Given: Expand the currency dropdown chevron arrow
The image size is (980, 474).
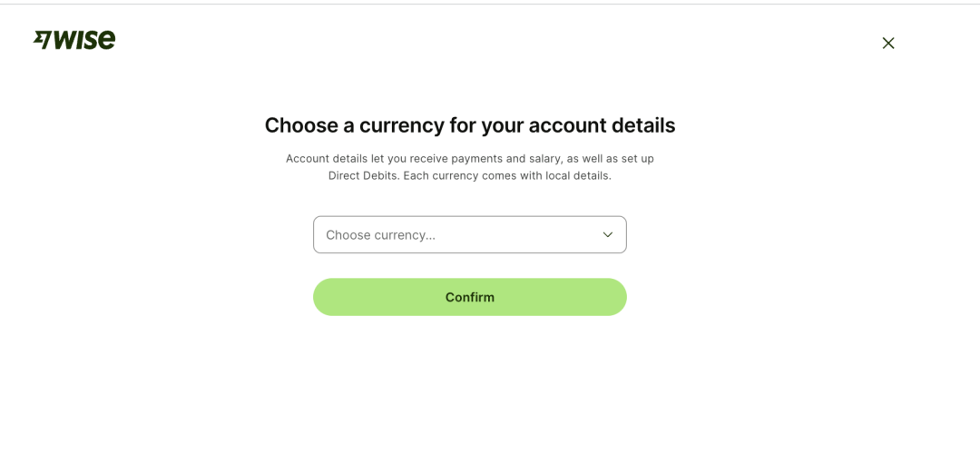Looking at the screenshot, I should (608, 234).
